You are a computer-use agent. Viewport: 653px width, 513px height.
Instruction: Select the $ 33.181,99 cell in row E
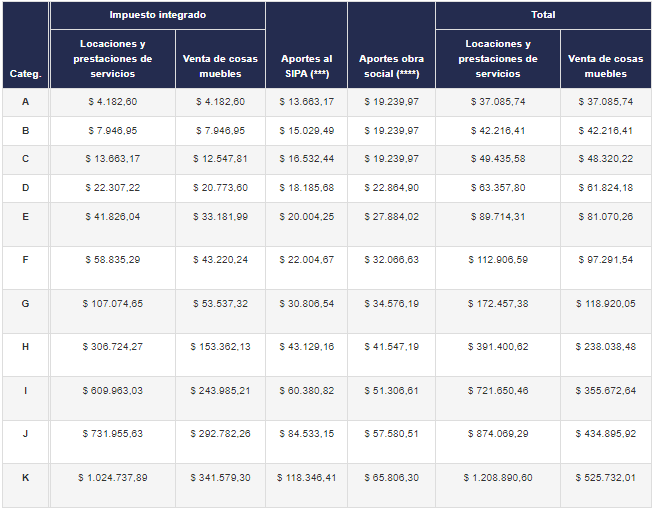(x=220, y=214)
